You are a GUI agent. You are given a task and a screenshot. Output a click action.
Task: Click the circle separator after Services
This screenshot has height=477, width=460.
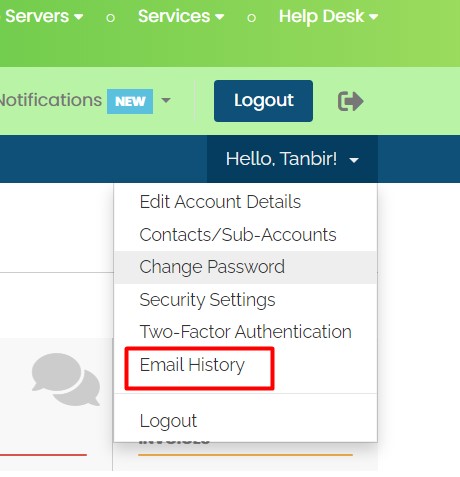[x=252, y=18]
